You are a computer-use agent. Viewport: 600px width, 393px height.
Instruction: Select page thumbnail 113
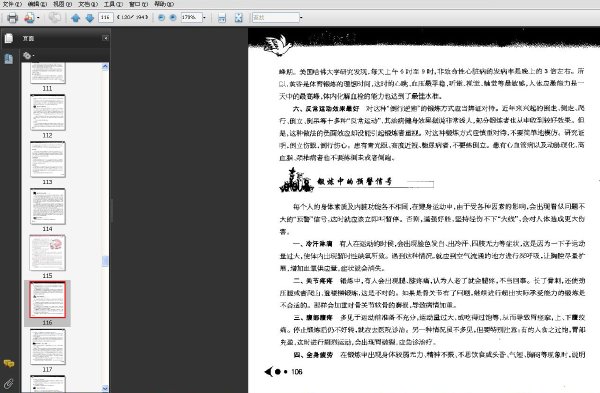pos(47,159)
